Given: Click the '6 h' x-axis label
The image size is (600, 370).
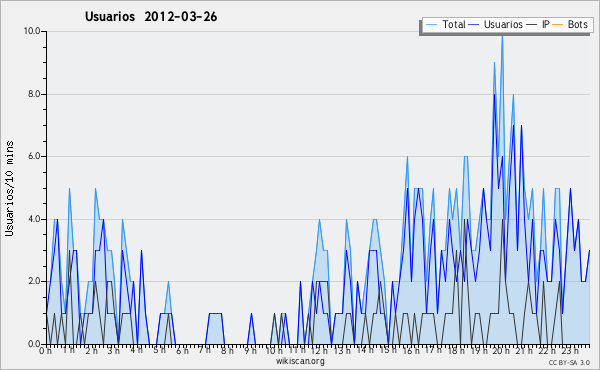Looking at the screenshot, I should [x=182, y=351].
